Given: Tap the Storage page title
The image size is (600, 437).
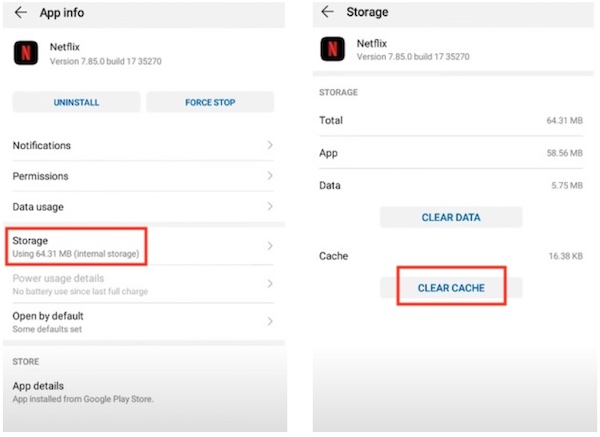Looking at the screenshot, I should [367, 12].
